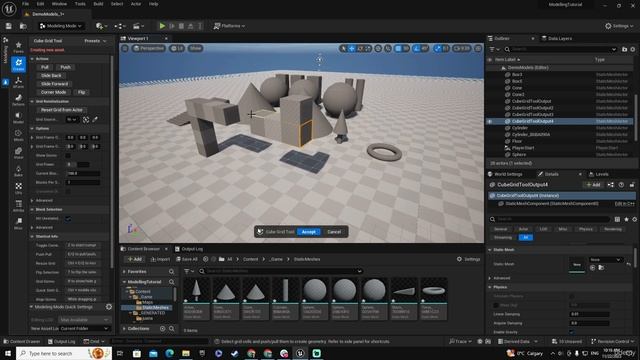Open the Bake tool category
The height and width of the screenshot is (360, 640).
18,171
